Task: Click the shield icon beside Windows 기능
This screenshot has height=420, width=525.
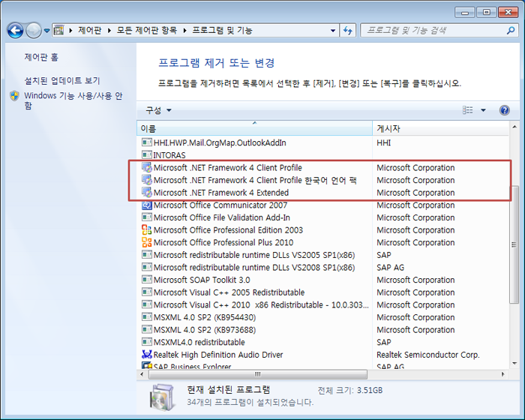Action: (14, 96)
